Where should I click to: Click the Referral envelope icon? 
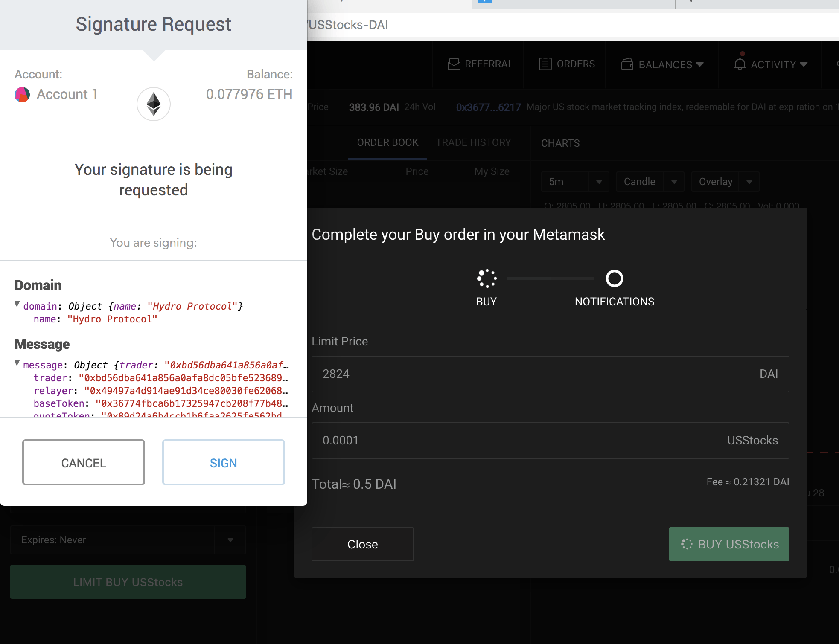(454, 64)
